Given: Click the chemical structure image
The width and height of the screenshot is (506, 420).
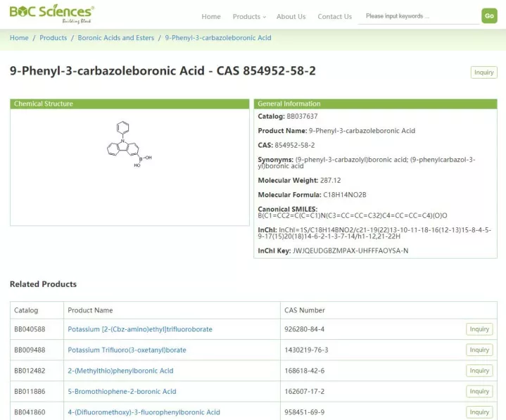Looking at the screenshot, I should coord(129,144).
